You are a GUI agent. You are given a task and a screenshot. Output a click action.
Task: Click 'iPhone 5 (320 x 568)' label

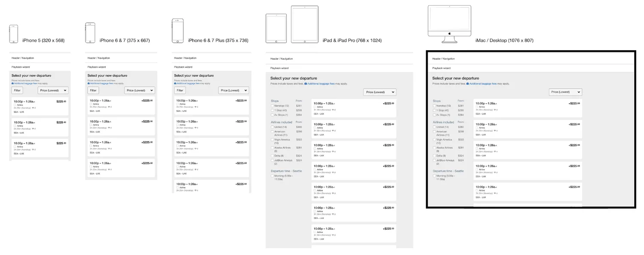[43, 40]
